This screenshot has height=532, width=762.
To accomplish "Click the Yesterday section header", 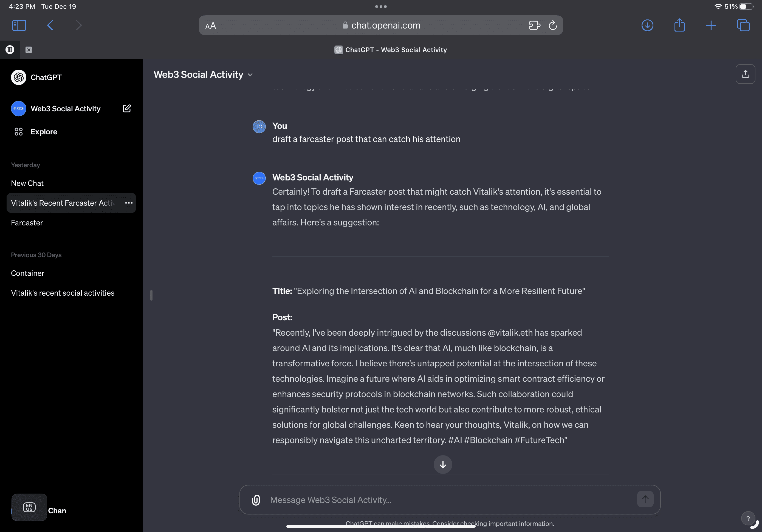I will pos(25,165).
